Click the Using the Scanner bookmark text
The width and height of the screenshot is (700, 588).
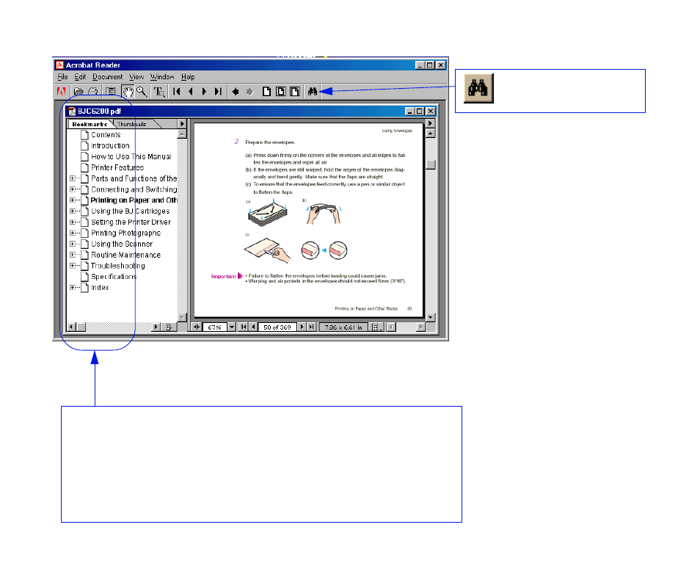pyautogui.click(x=122, y=244)
